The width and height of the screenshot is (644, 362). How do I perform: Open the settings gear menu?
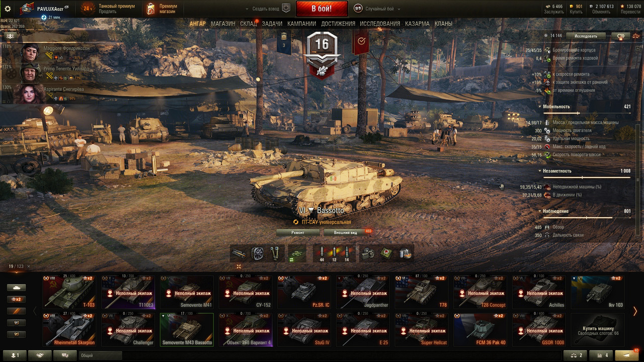(8, 9)
